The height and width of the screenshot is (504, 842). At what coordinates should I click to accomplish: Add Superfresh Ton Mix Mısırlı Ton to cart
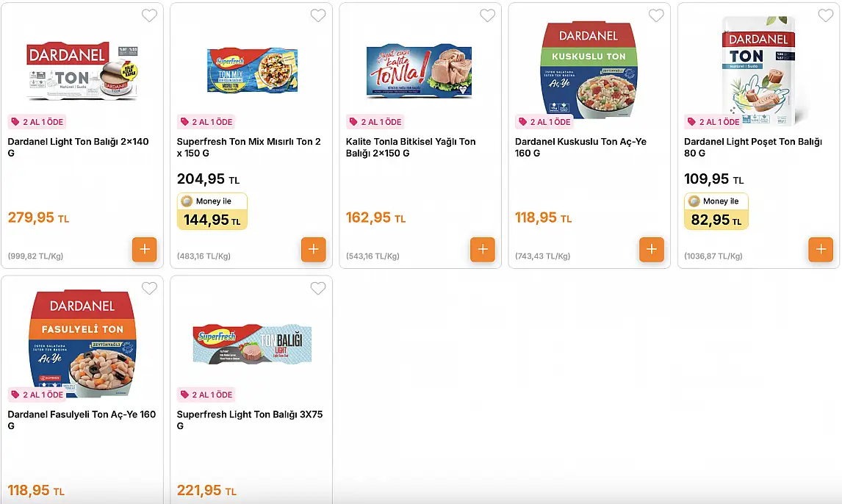click(314, 249)
